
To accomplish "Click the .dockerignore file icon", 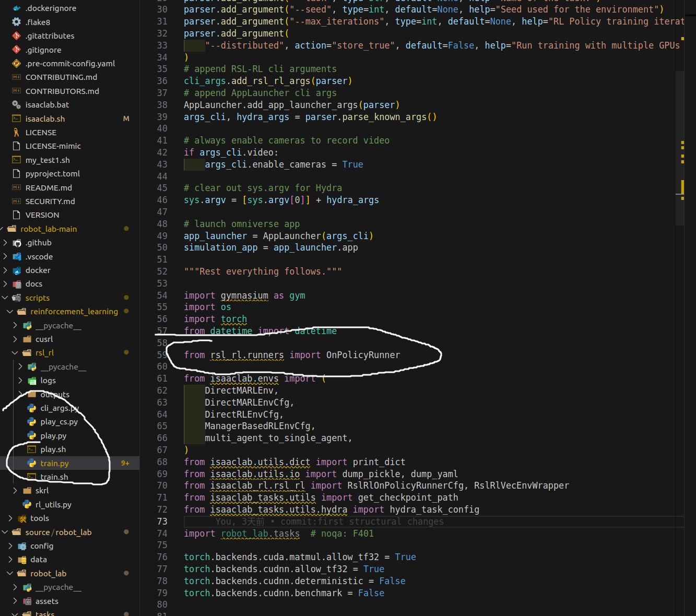I will (16, 8).
